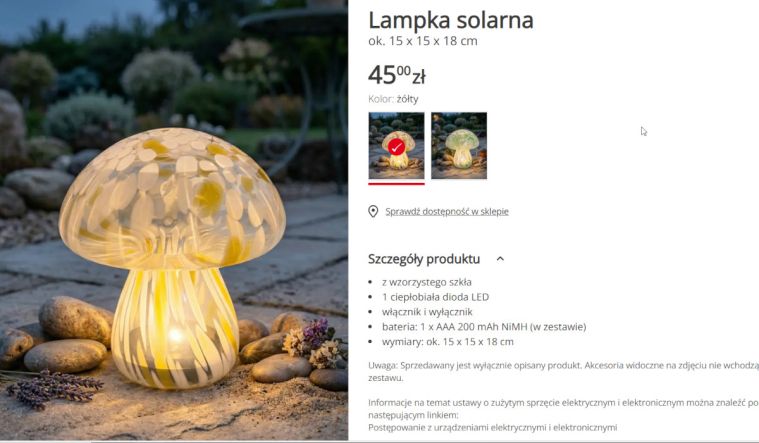Collapse product details with the chevron arrow
759x443 pixels.
[x=500, y=259]
